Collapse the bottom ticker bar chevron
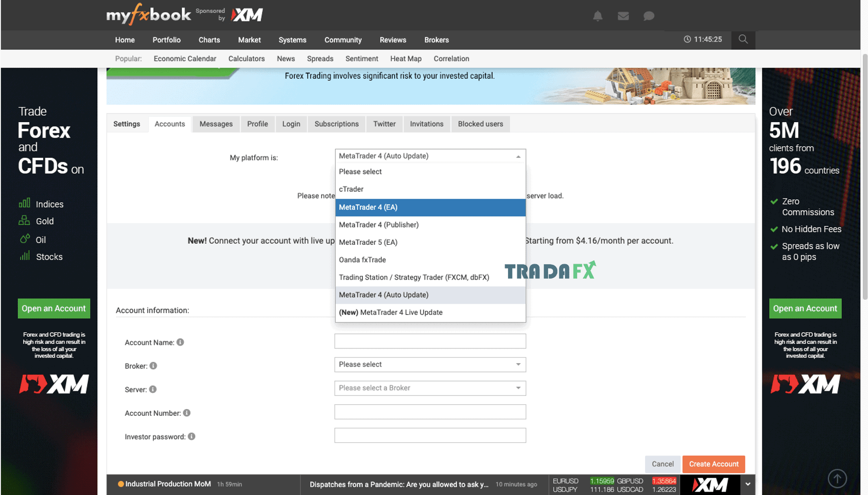The image size is (868, 495). click(748, 484)
